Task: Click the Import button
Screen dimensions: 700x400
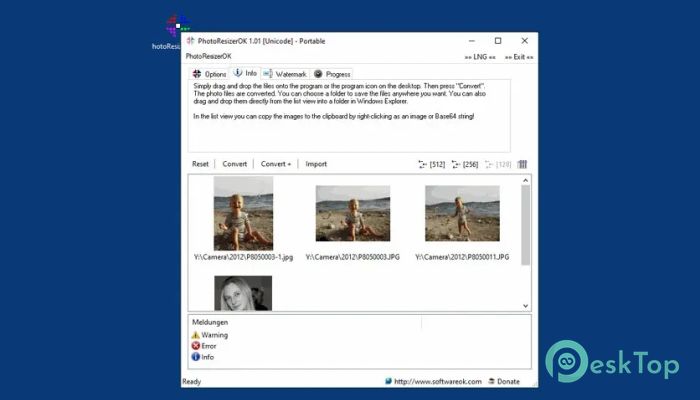Action: [x=316, y=164]
